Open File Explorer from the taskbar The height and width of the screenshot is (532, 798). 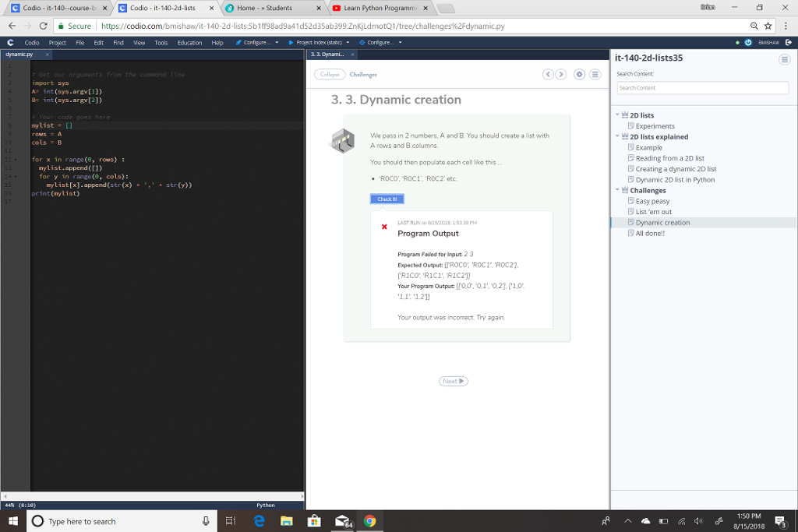[287, 521]
